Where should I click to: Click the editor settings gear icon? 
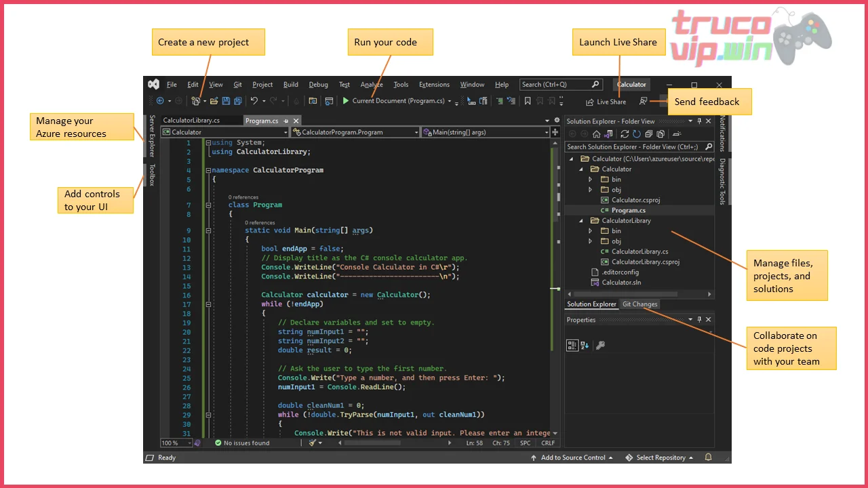(557, 120)
